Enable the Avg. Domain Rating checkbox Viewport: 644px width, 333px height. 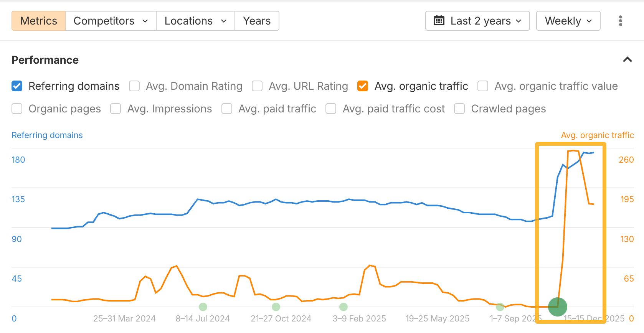[134, 86]
